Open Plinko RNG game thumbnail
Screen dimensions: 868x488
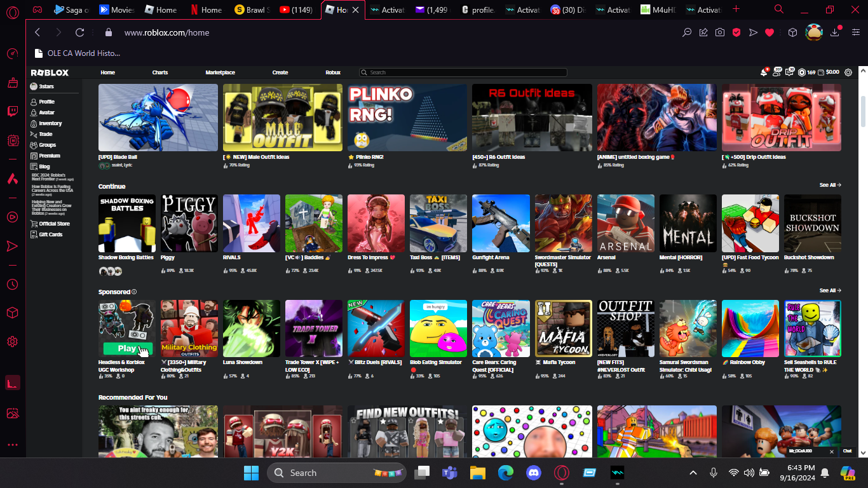coord(407,118)
